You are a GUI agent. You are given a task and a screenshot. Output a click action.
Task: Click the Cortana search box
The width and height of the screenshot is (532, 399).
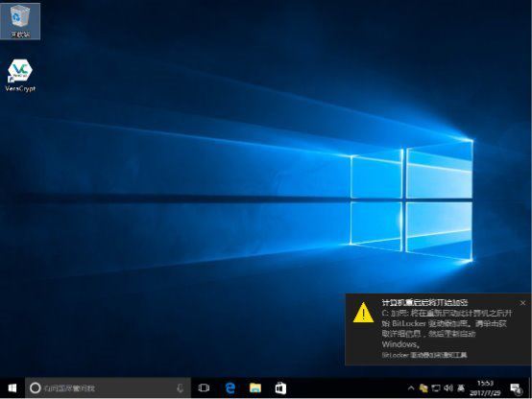tap(108, 387)
